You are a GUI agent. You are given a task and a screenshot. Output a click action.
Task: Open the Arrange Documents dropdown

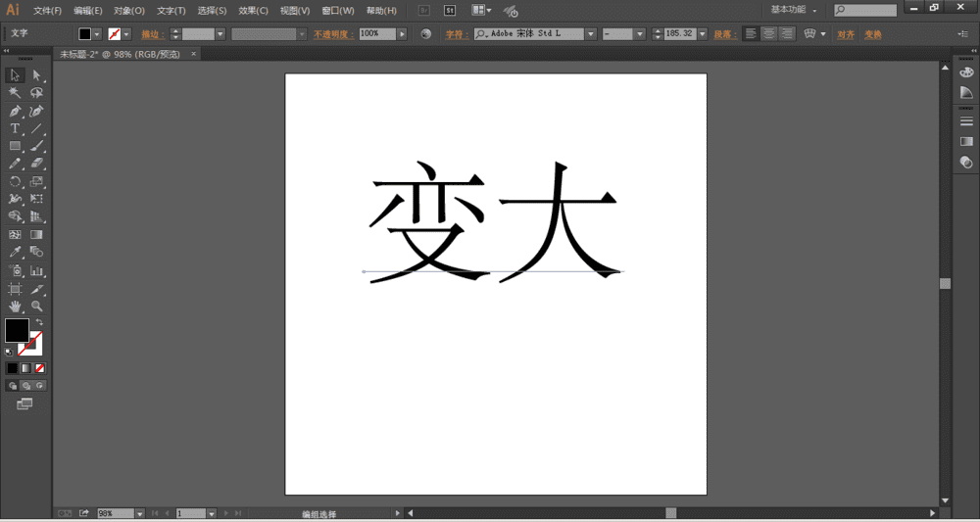(x=481, y=11)
